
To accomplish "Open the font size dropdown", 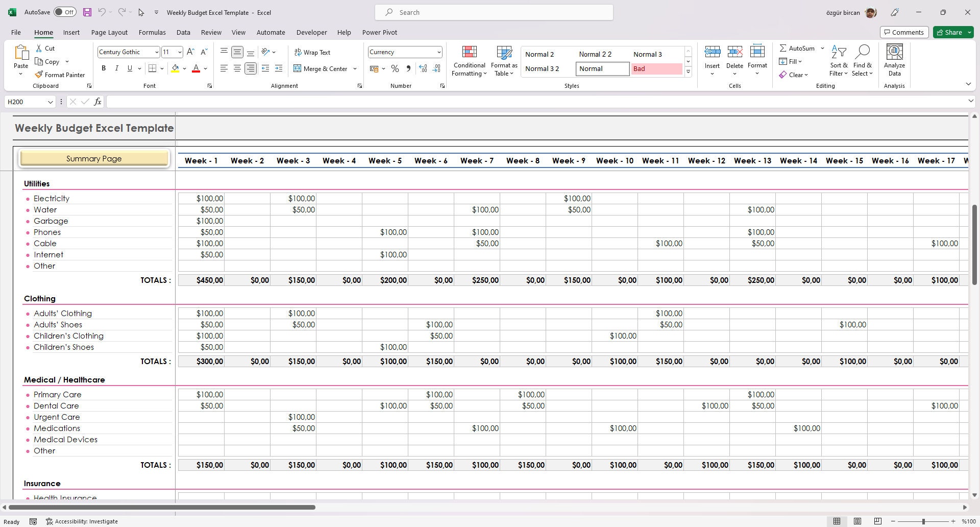I will [x=179, y=52].
